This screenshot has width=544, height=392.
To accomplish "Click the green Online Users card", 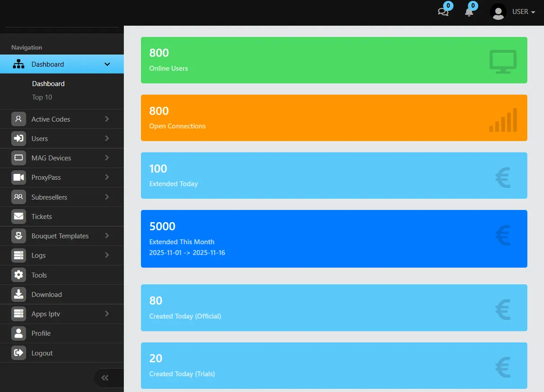I will click(334, 60).
